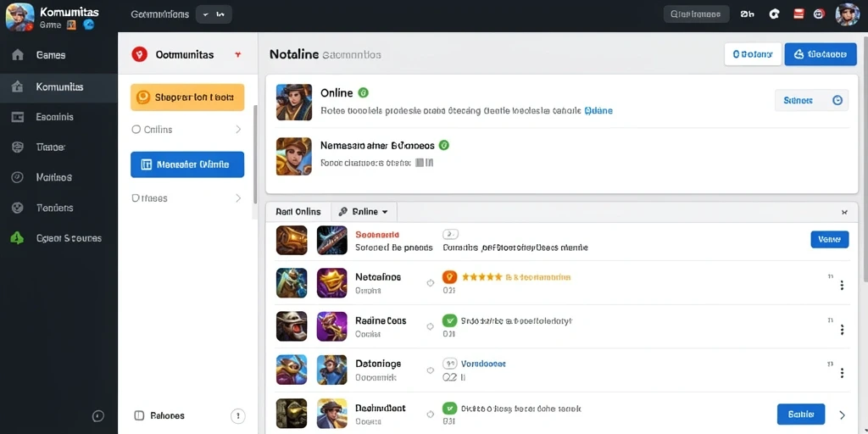
Task: Open the red striped icon in top bar
Action: (x=798, y=14)
